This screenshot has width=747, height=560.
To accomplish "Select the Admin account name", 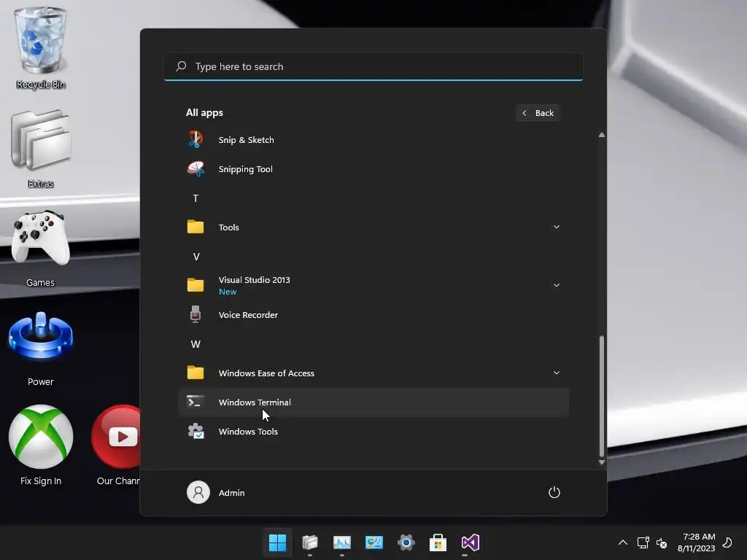I will [x=231, y=492].
